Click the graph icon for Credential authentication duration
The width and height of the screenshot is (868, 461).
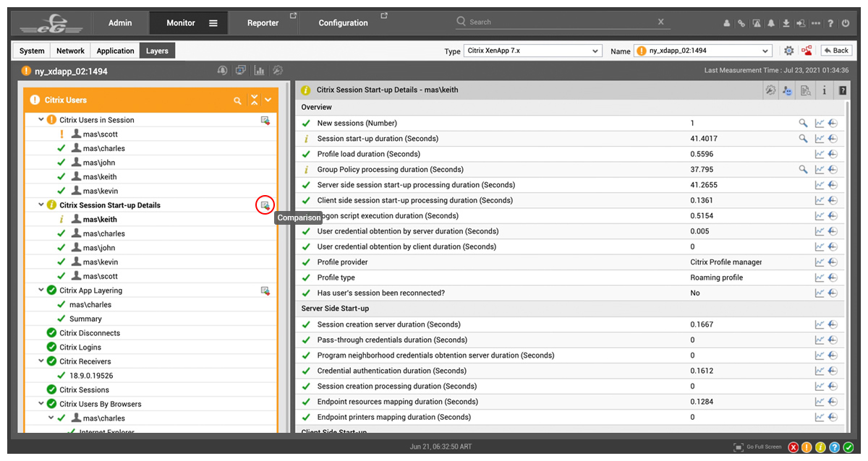pyautogui.click(x=820, y=371)
